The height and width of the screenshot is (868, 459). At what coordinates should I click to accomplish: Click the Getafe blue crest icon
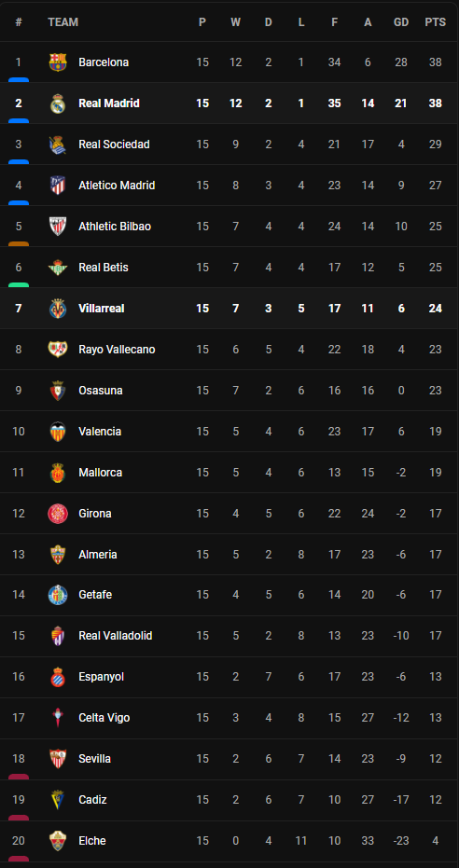click(58, 595)
